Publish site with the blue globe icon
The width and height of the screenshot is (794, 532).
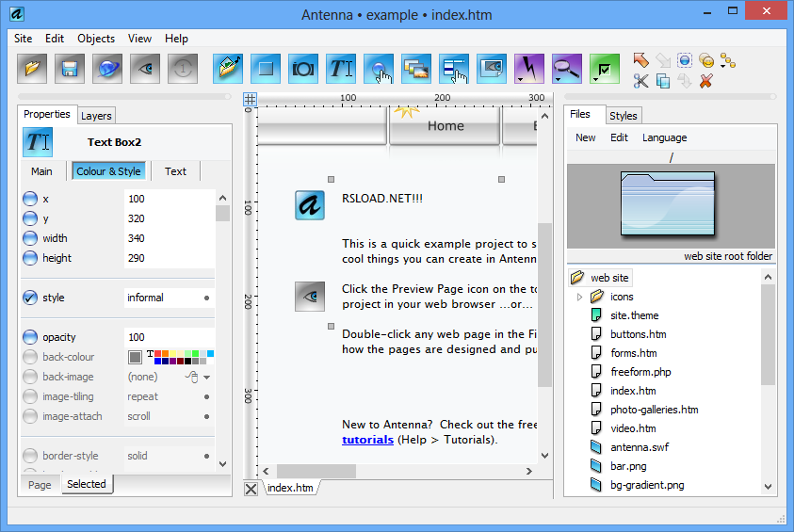point(107,69)
